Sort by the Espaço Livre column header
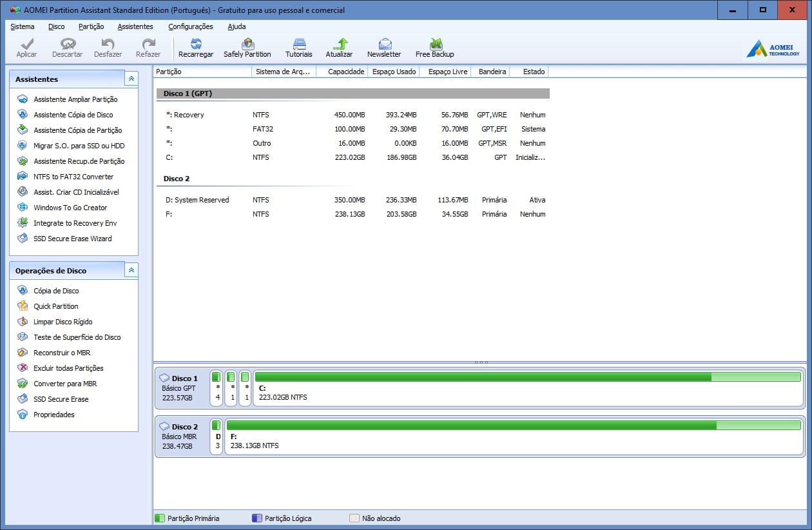The width and height of the screenshot is (812, 530). tap(445, 72)
